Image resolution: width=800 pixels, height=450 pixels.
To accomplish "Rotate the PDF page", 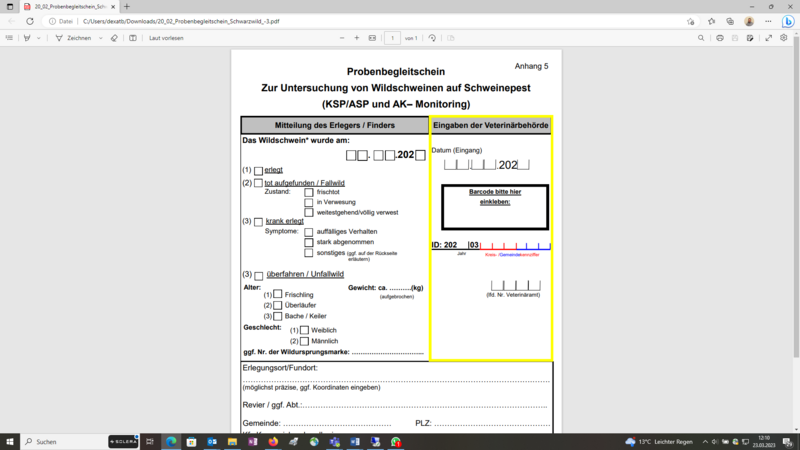I will point(432,38).
